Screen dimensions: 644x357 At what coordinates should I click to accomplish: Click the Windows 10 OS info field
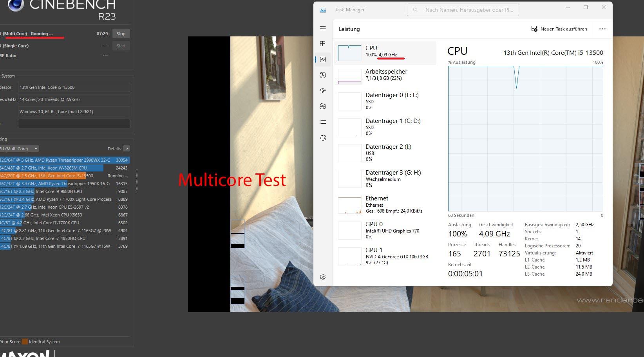pos(74,112)
